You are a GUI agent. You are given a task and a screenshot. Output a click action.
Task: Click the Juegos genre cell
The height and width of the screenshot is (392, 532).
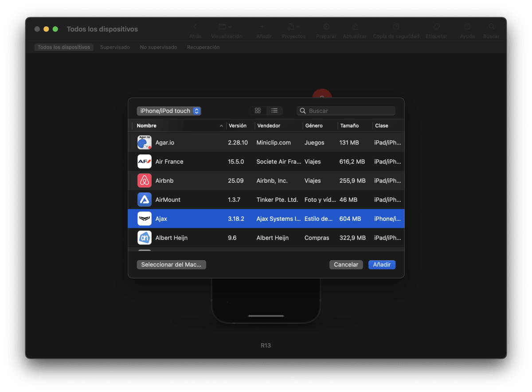coord(314,143)
